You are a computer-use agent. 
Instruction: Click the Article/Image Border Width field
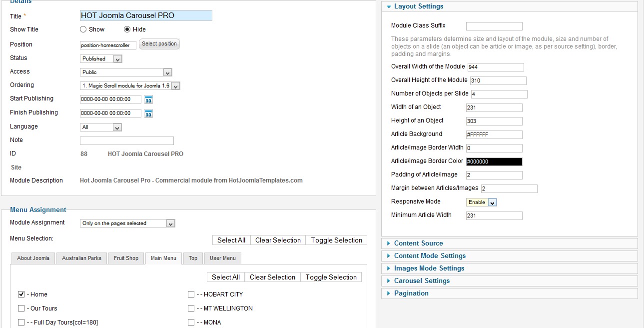click(x=494, y=148)
